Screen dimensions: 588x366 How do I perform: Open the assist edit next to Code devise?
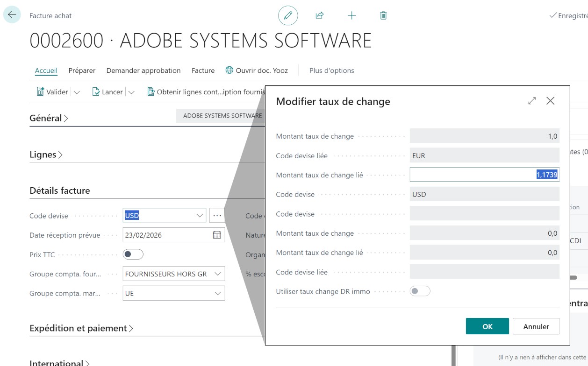click(217, 215)
